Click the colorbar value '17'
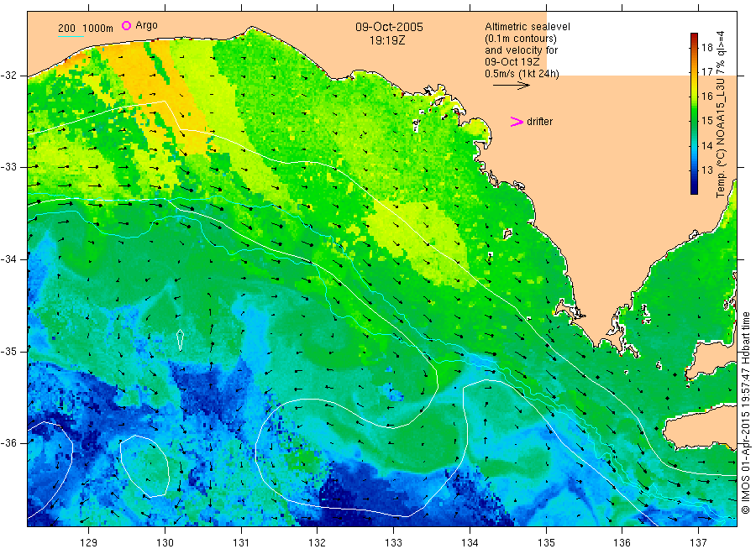The image size is (756, 554). (706, 72)
